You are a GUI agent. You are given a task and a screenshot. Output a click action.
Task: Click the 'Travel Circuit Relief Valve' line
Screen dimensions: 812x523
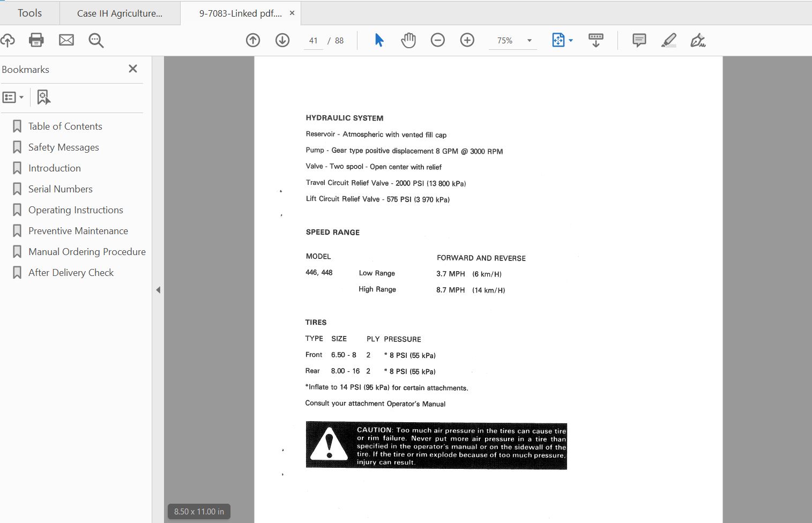pyautogui.click(x=386, y=183)
